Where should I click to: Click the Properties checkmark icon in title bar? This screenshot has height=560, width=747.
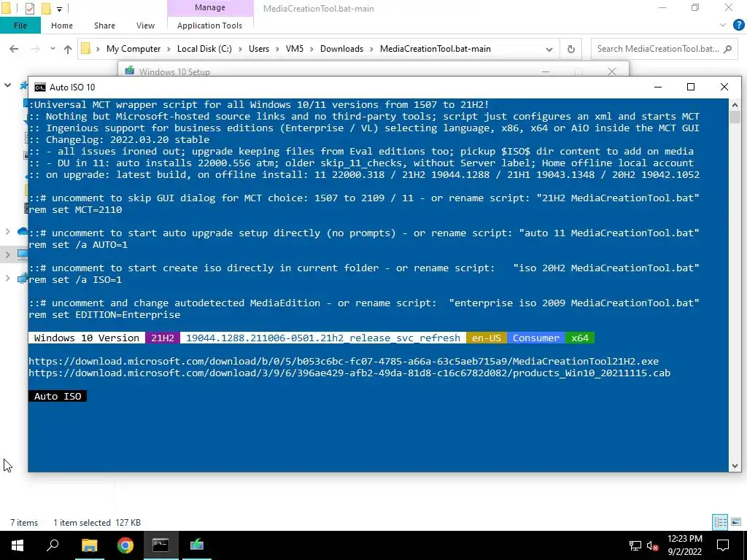[x=29, y=8]
